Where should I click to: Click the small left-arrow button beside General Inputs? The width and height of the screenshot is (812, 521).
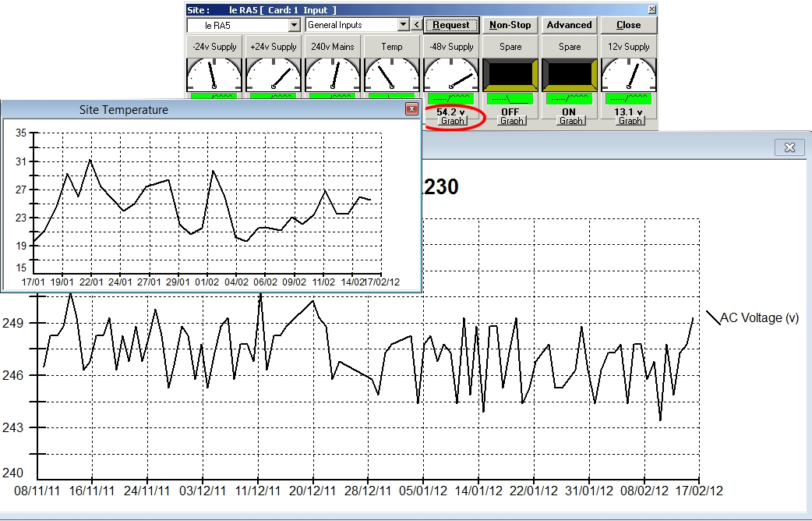[x=416, y=25]
